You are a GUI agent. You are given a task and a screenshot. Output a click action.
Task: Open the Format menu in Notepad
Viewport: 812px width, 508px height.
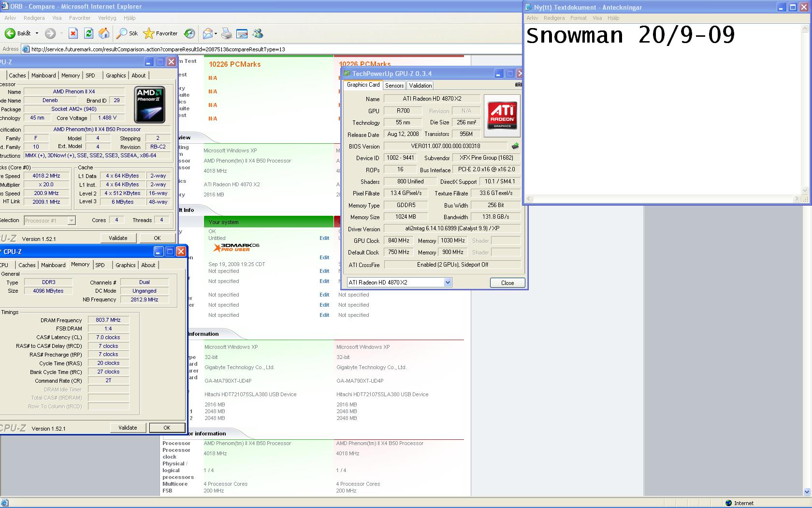coord(578,18)
